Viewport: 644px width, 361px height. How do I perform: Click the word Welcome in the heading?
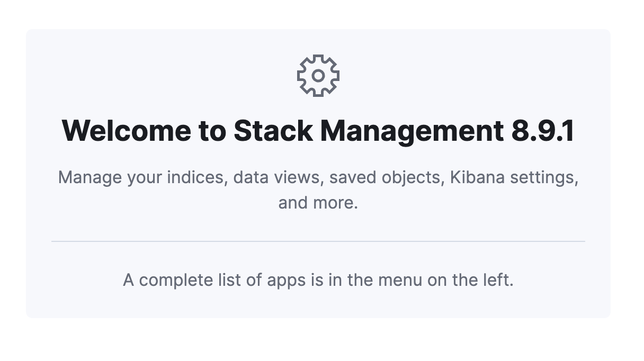click(128, 130)
